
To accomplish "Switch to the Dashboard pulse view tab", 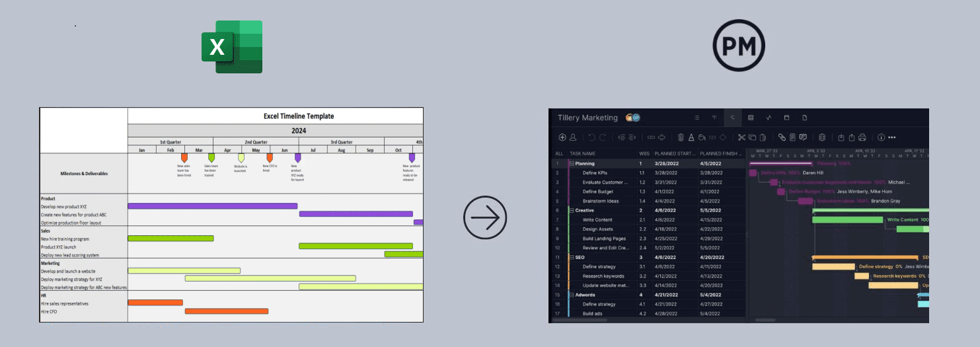I will point(769,118).
